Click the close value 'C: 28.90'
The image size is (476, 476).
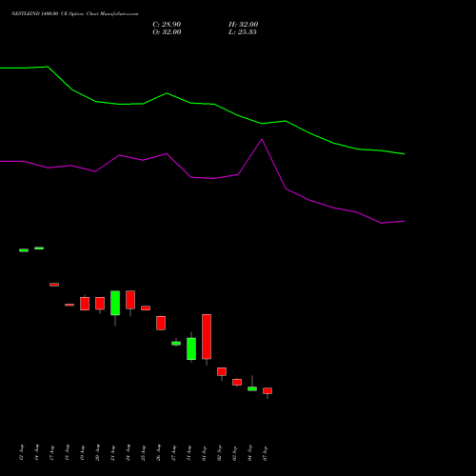[x=167, y=25]
